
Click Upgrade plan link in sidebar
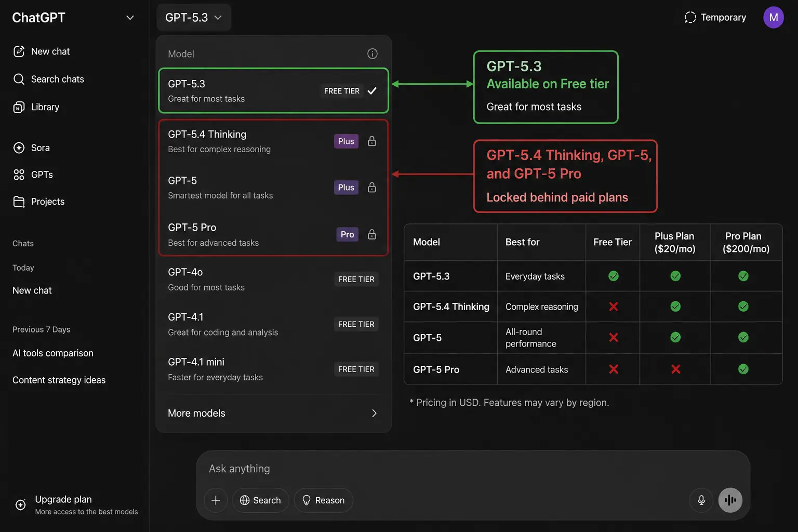point(76,504)
